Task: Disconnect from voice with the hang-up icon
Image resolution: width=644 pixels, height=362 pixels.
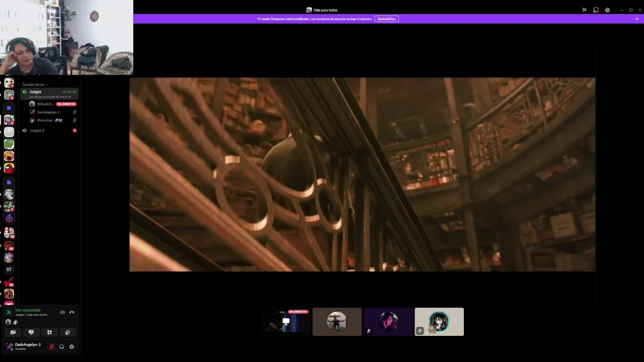Action: (x=71, y=312)
